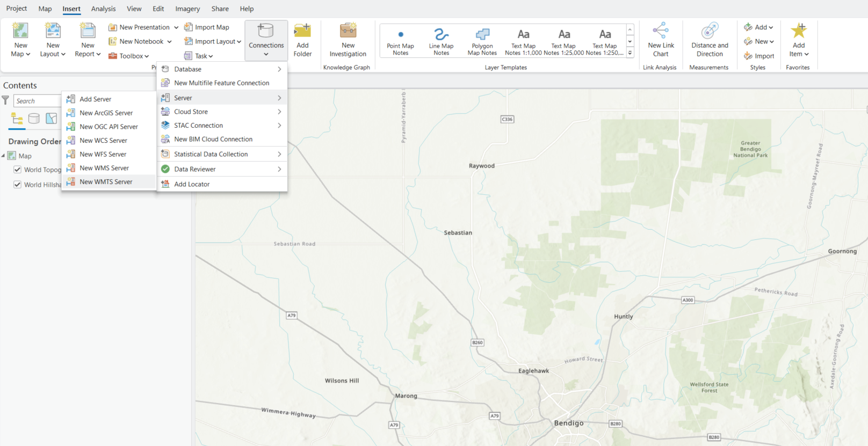Screen dimensions: 868x446
Task: Toggle World Topographic layer visibility checkbox
Action: coord(17,170)
